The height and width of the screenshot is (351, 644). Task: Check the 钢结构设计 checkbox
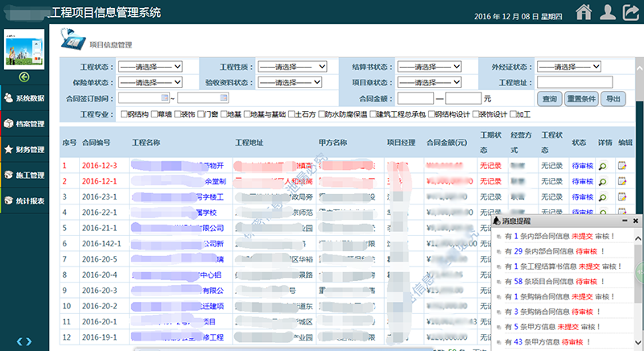click(x=431, y=114)
